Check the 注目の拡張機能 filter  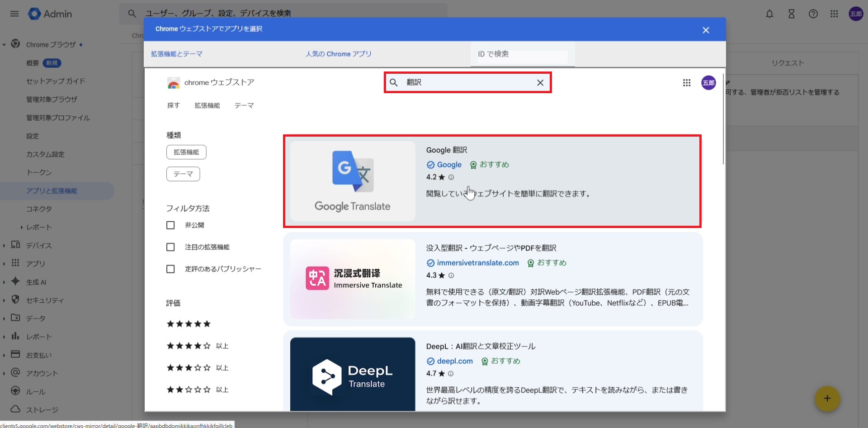[x=170, y=247]
